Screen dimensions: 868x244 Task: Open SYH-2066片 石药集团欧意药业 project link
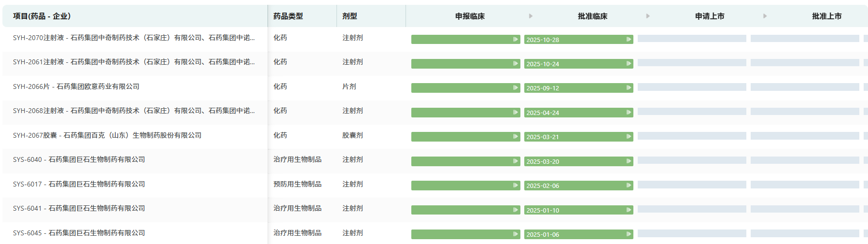click(76, 86)
